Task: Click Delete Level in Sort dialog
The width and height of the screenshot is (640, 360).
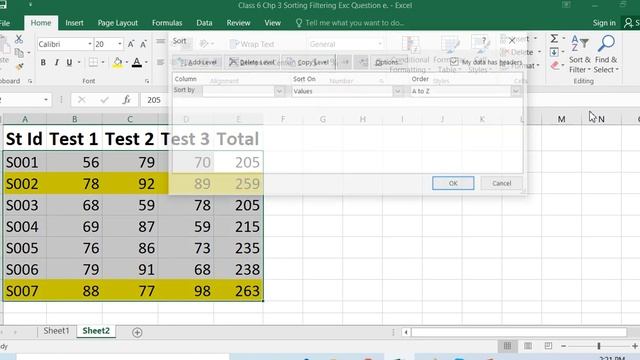Action: (252, 62)
